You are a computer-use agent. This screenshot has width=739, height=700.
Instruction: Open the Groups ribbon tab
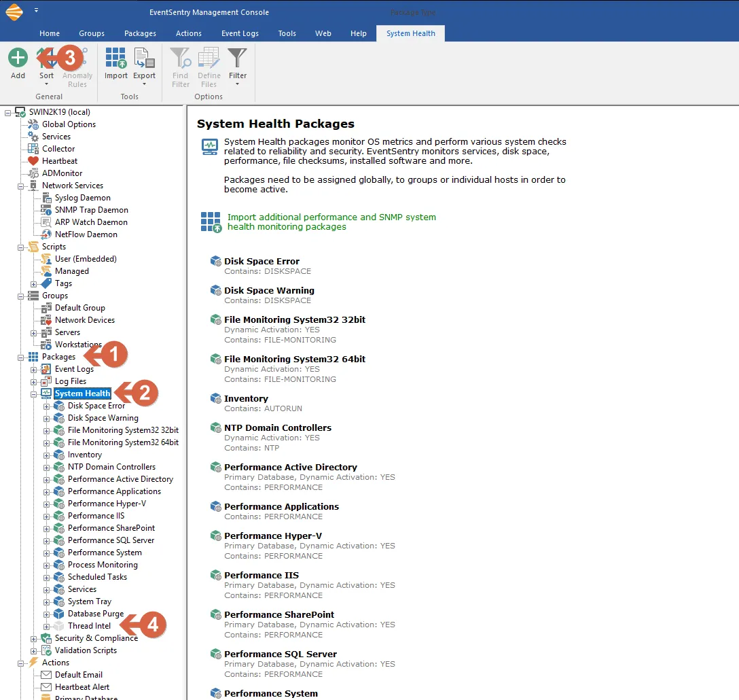[92, 33]
